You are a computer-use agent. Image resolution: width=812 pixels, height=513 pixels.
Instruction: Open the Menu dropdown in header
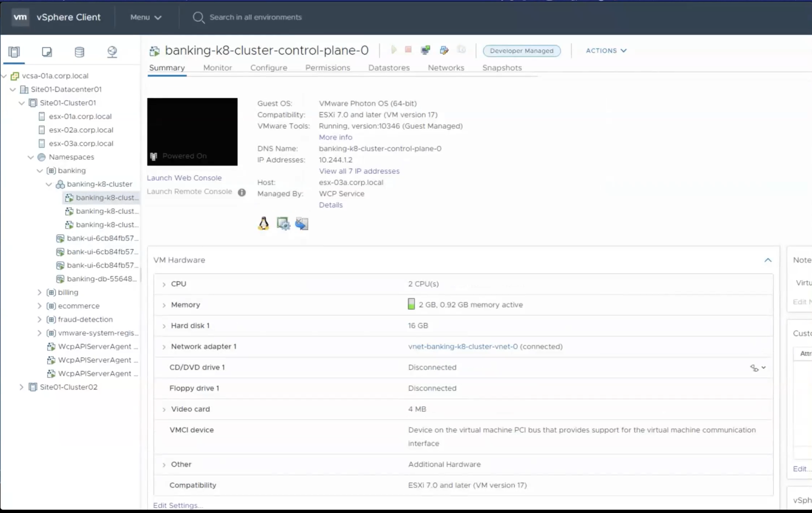[146, 17]
